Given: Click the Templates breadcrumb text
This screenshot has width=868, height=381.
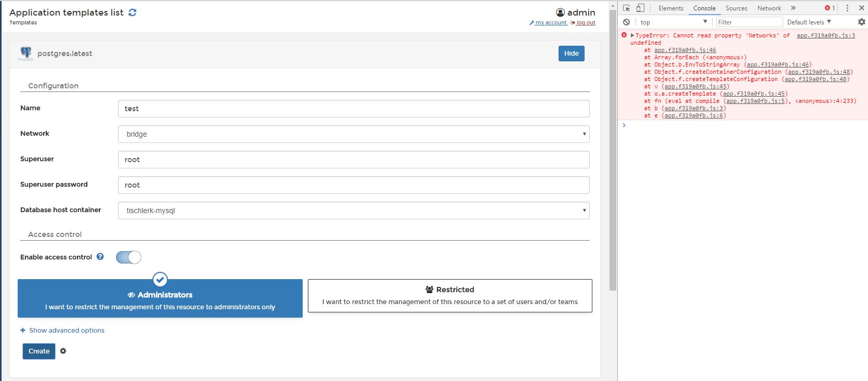Looking at the screenshot, I should pos(23,22).
